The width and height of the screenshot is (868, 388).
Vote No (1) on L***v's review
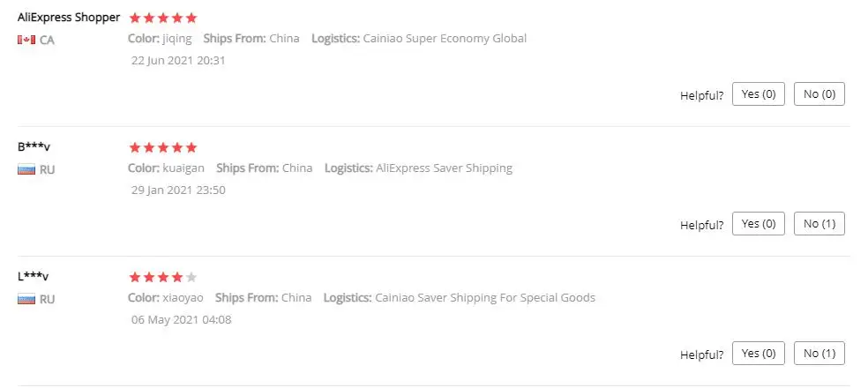pyautogui.click(x=819, y=354)
